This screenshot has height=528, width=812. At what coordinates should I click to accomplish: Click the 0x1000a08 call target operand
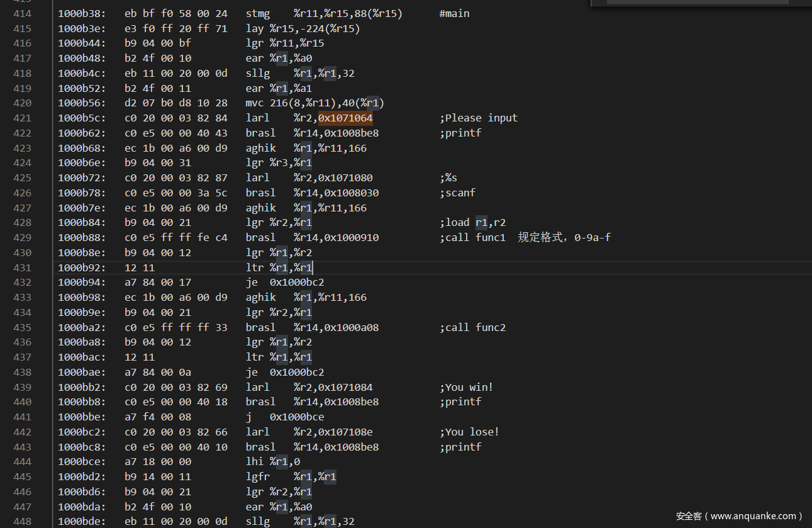click(352, 327)
